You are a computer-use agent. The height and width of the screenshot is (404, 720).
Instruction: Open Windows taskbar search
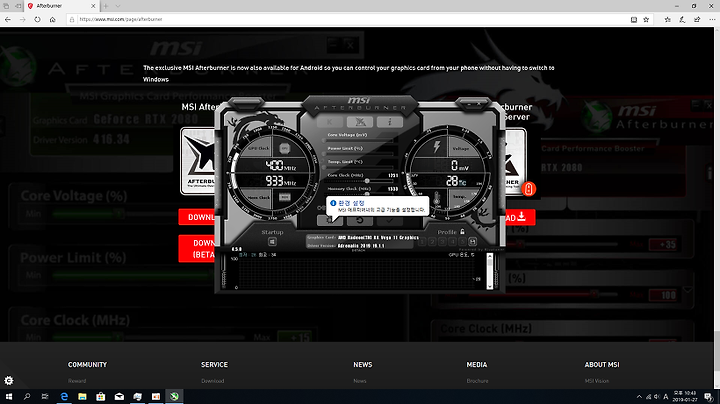click(x=27, y=396)
